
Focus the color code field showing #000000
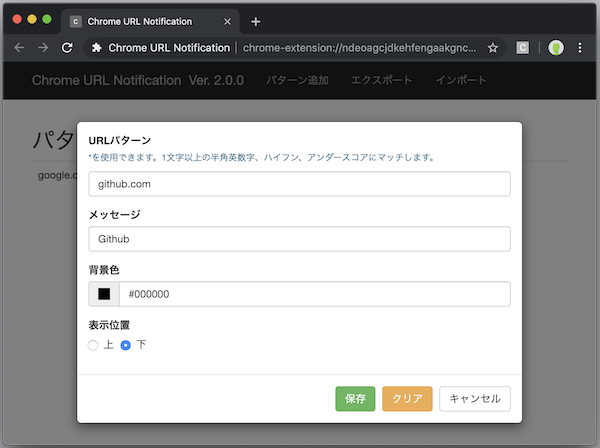315,294
